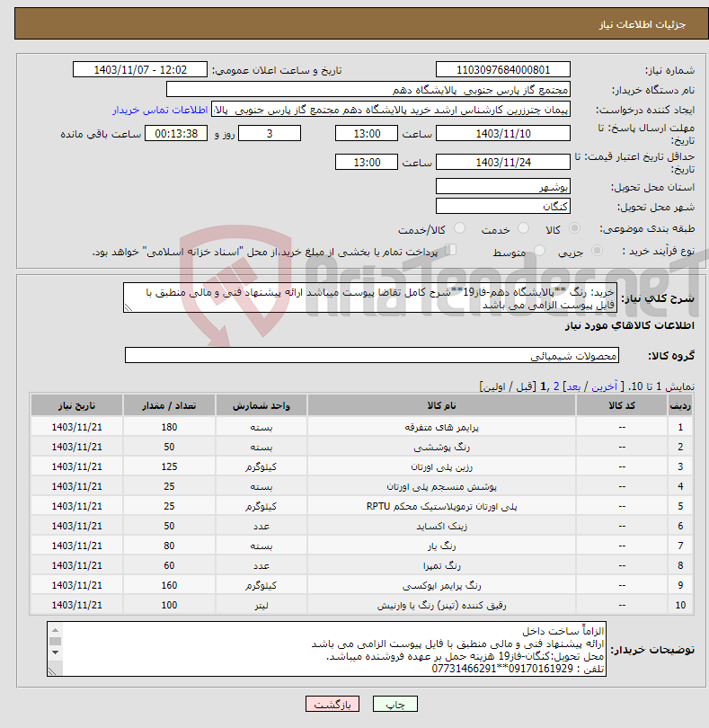Open the buyer contact info link
The image size is (709, 728).
tap(160, 110)
